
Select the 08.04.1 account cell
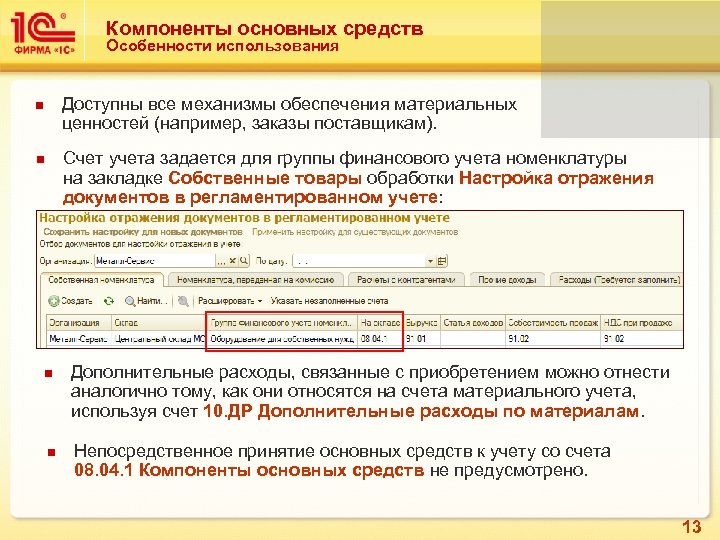point(381,339)
